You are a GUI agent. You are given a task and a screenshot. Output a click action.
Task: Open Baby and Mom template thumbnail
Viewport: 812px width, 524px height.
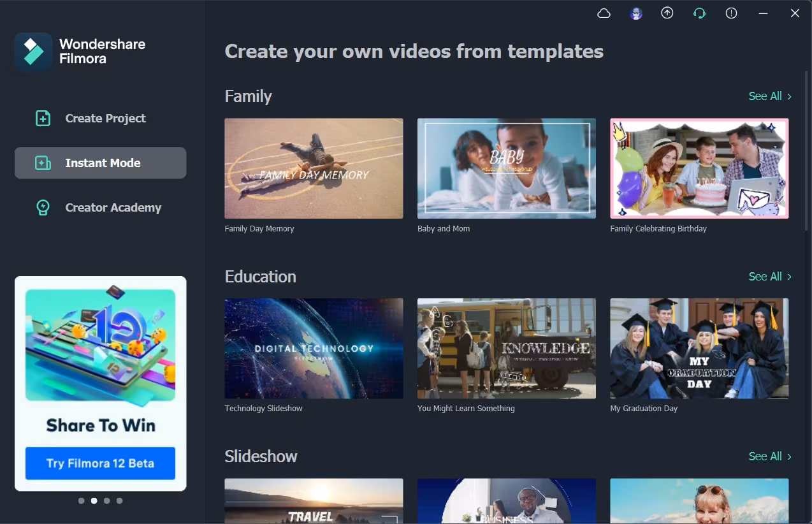tap(507, 168)
